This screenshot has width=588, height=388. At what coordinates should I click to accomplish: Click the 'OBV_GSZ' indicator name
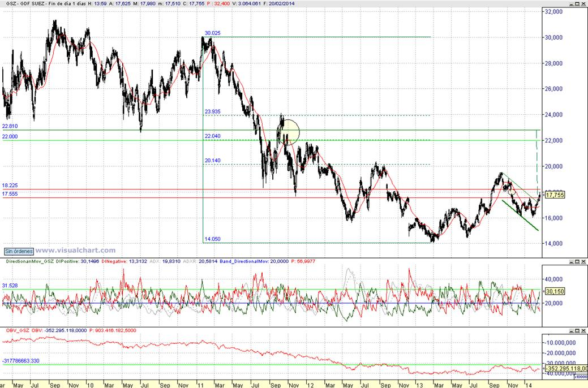17,330
